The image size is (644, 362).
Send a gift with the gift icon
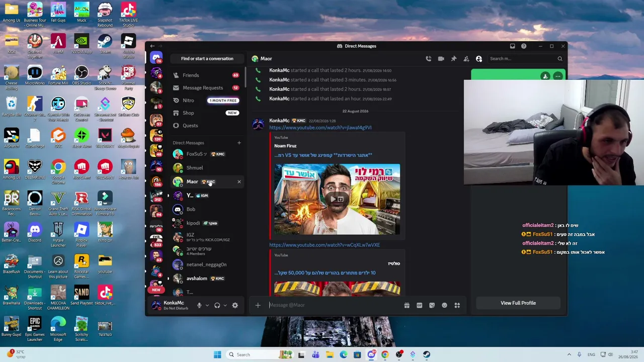click(407, 305)
